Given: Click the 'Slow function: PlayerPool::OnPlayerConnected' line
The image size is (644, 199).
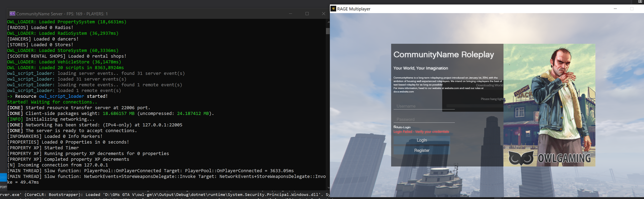Looking at the screenshot, I should [151, 171].
